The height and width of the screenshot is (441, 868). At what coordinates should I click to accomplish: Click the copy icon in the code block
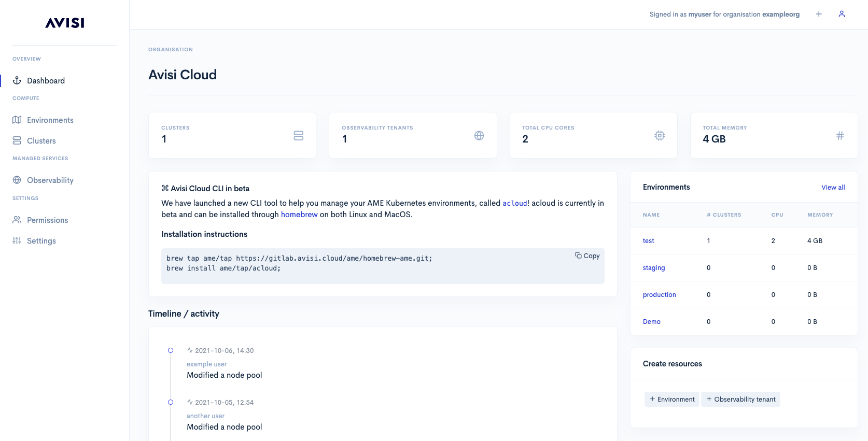point(578,255)
